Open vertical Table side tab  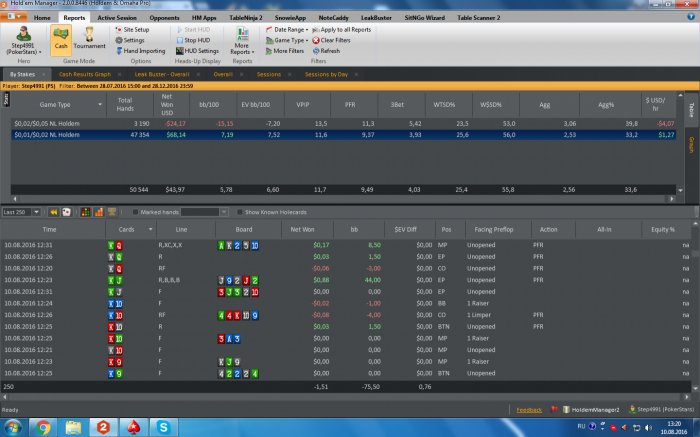pos(691,108)
